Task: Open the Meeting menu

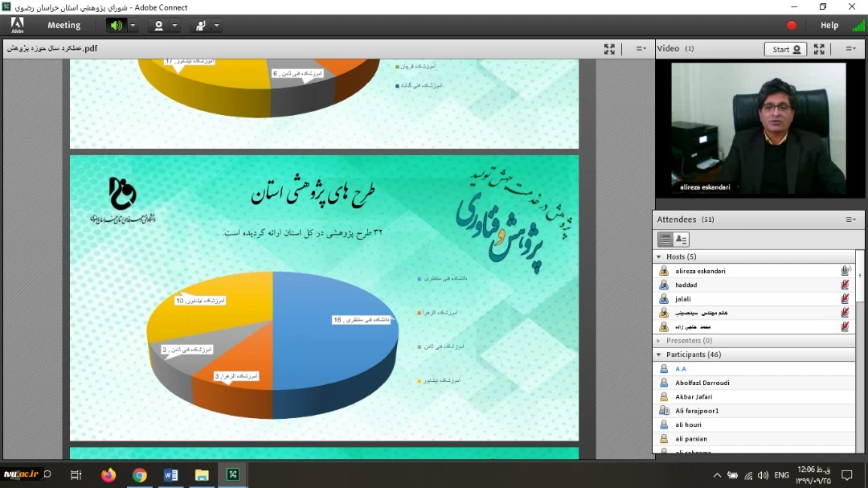Action: (64, 26)
